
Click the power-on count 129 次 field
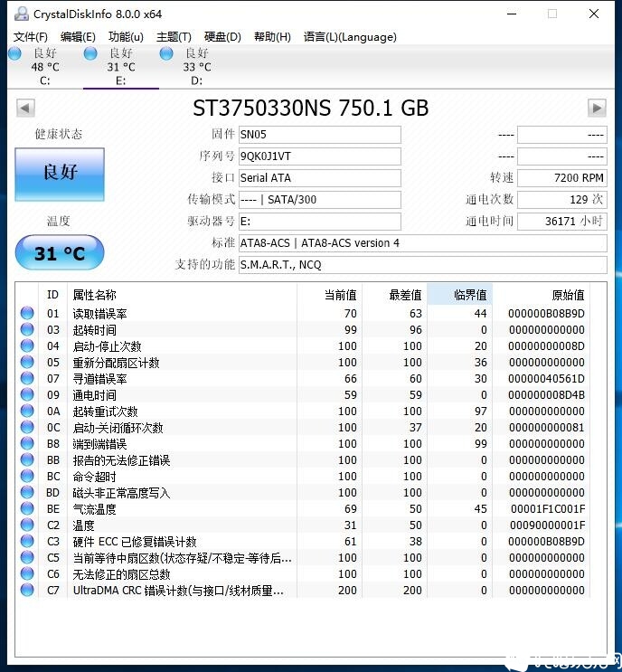(562, 200)
